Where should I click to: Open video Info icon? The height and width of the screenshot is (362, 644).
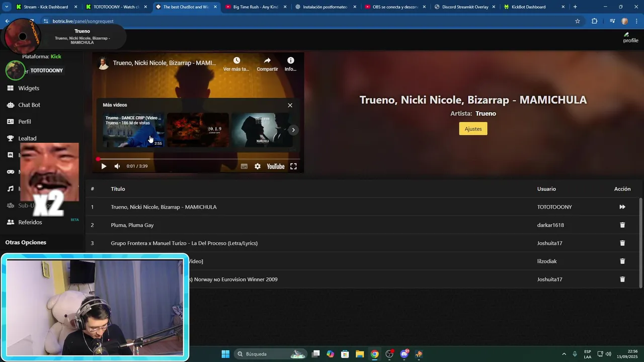291,60
